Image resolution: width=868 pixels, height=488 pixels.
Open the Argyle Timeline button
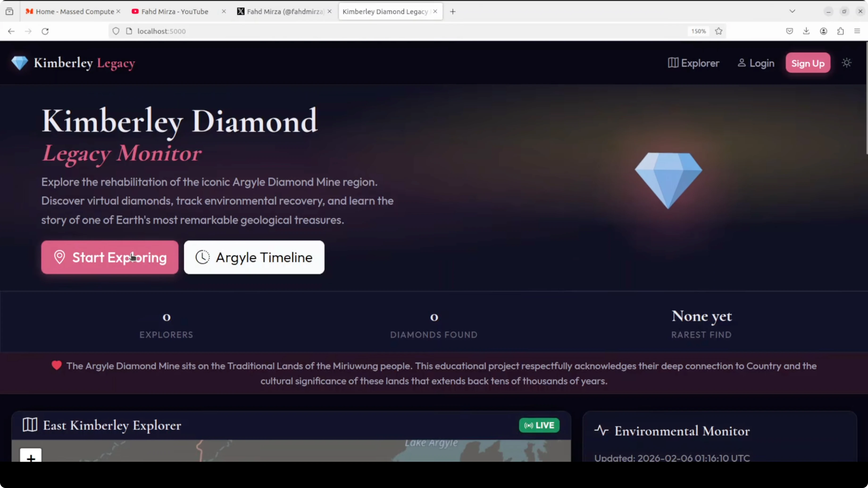click(254, 257)
